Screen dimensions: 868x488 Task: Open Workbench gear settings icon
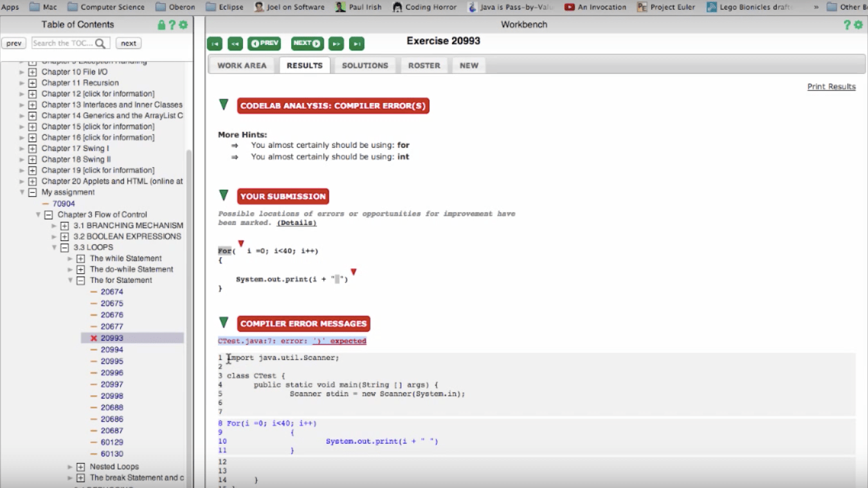click(x=858, y=25)
